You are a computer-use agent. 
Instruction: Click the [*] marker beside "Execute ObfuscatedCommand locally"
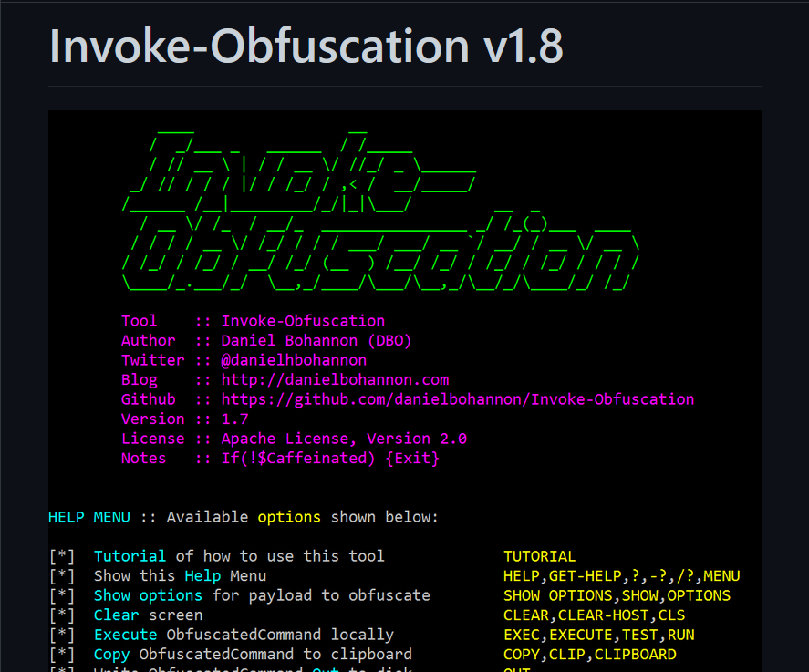[62, 635]
